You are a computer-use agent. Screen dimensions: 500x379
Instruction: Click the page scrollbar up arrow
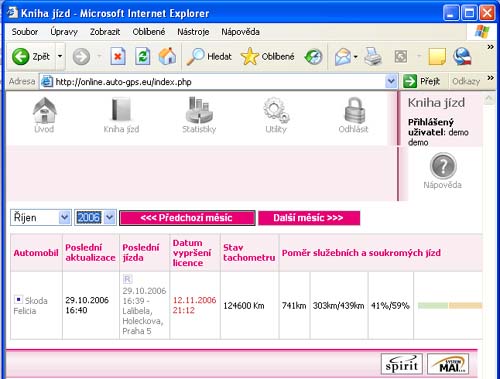pyautogui.click(x=489, y=99)
